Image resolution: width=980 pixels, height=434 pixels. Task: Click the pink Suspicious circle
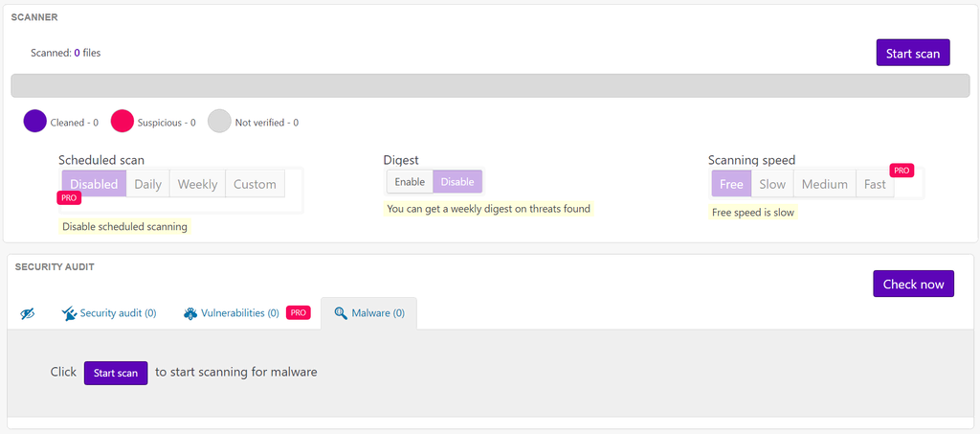pyautogui.click(x=122, y=122)
